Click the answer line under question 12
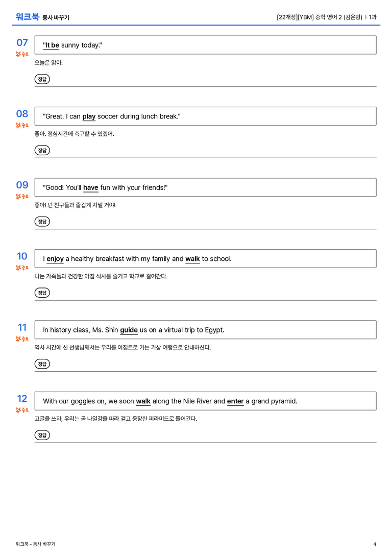The width and height of the screenshot is (392, 555). click(x=206, y=443)
